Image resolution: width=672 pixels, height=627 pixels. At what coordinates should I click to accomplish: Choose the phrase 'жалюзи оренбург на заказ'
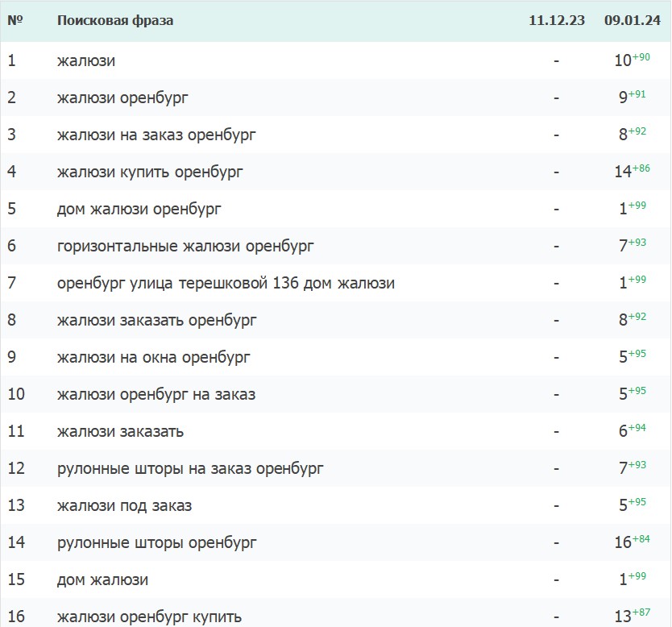pyautogui.click(x=156, y=394)
